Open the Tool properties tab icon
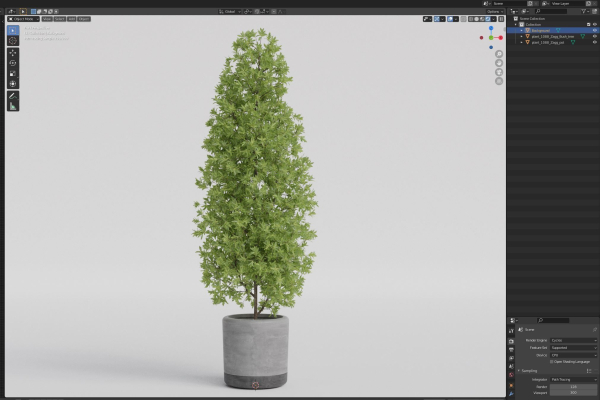This screenshot has height=400, width=600. 512,331
